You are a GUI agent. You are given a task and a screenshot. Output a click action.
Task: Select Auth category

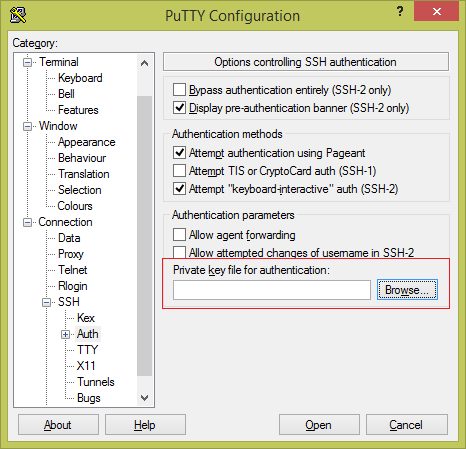[x=87, y=334]
